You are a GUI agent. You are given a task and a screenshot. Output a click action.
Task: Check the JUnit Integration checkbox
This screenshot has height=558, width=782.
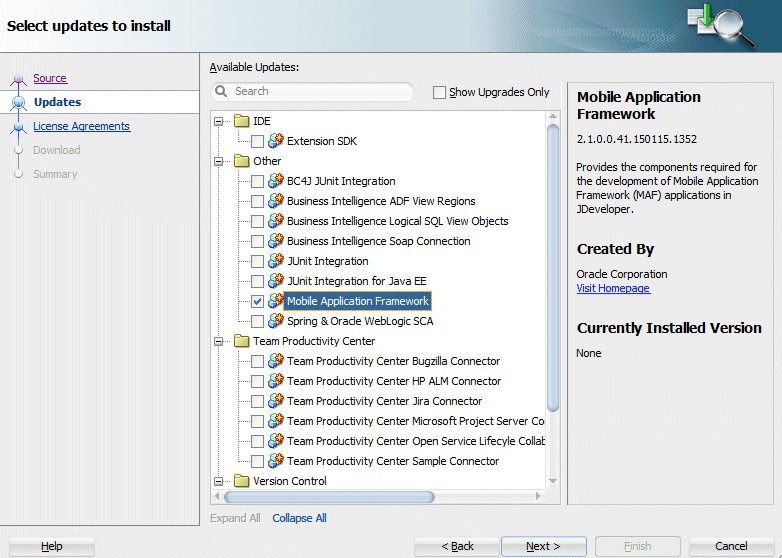(x=257, y=261)
